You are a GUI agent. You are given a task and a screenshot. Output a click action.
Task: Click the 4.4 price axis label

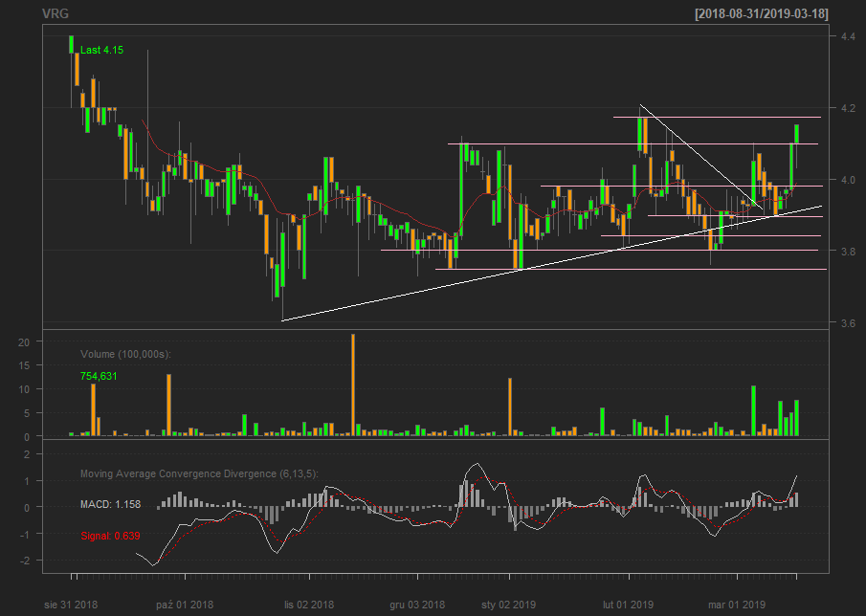pos(848,36)
